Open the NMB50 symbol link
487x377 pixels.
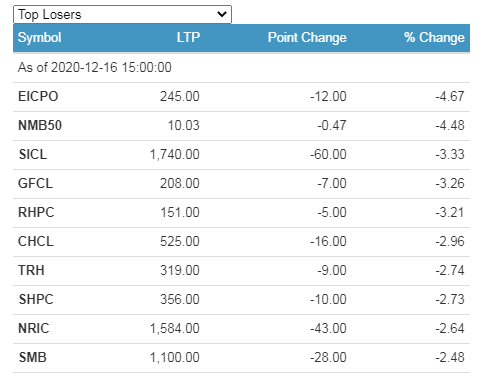[40, 125]
